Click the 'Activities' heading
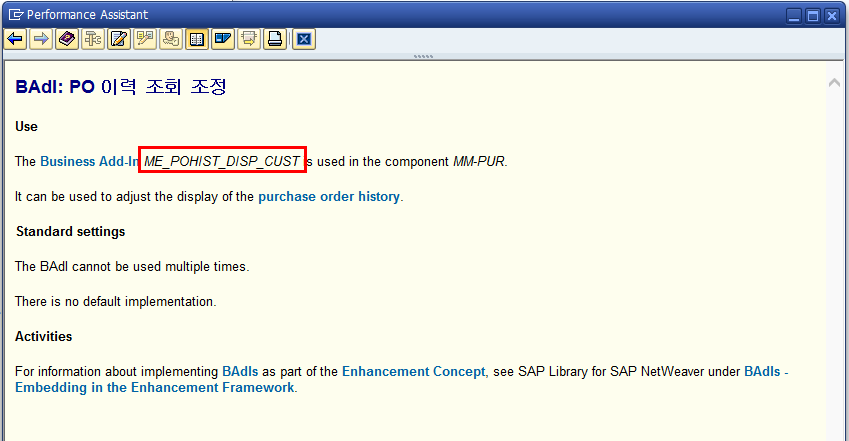Screen dimensions: 849x441 [x=43, y=336]
